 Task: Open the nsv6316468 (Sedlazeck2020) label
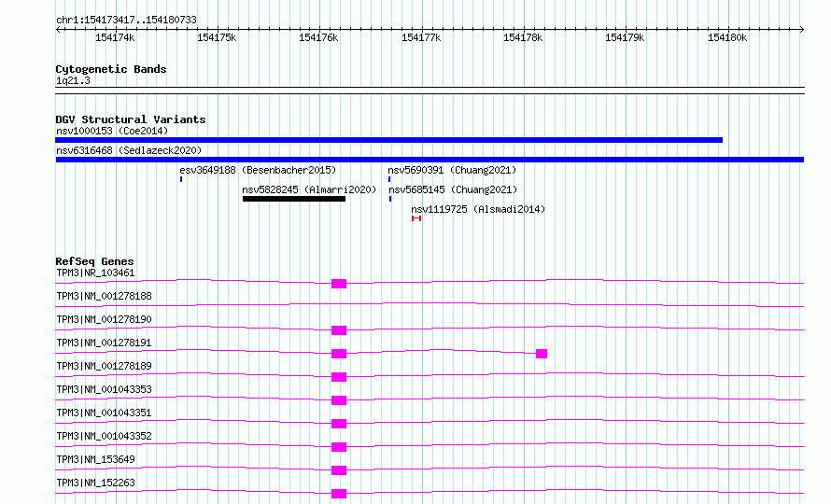(x=129, y=150)
